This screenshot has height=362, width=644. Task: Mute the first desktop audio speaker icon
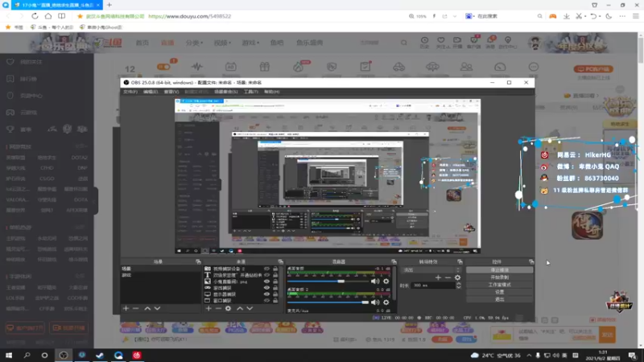point(375,281)
